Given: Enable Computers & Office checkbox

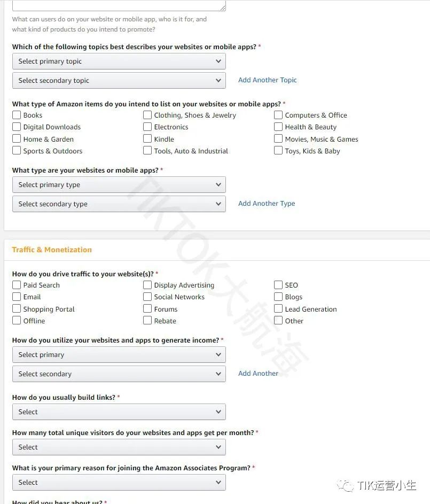Looking at the screenshot, I should (x=278, y=115).
